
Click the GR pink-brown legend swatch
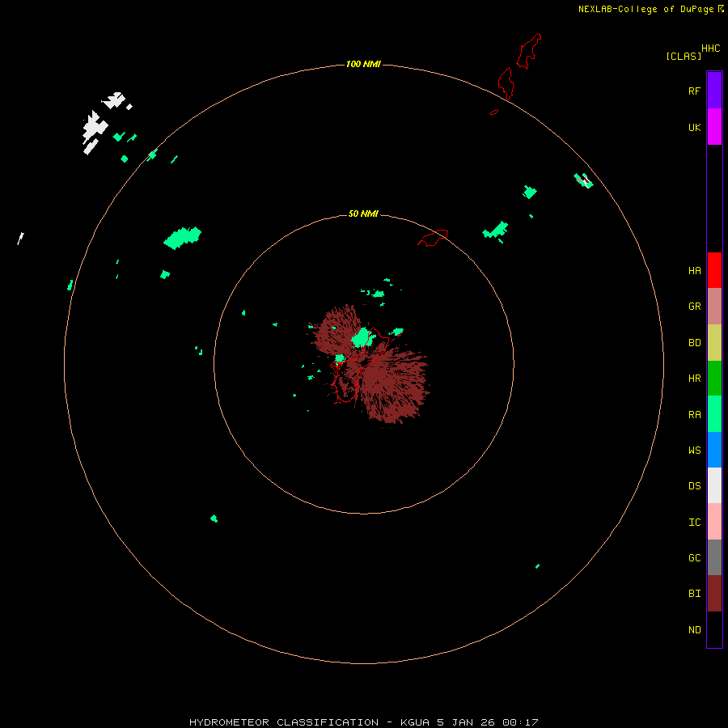714,307
